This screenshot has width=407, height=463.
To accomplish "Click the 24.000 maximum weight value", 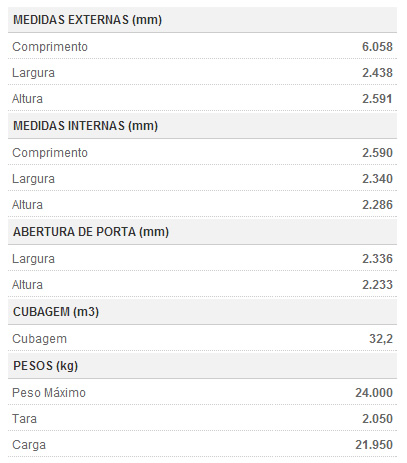I will point(374,393).
